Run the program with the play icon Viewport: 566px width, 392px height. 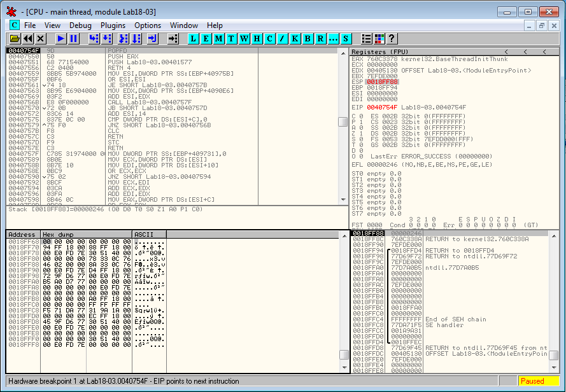61,39
